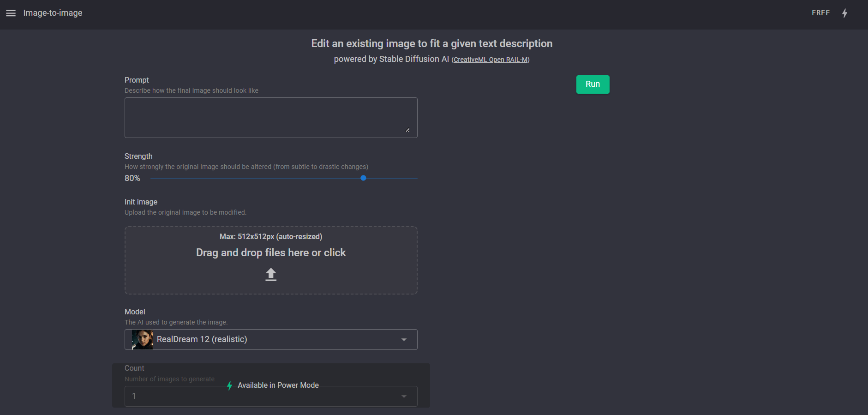The image size is (868, 415).
Task: Click the Strength slider handle
Action: coord(363,178)
